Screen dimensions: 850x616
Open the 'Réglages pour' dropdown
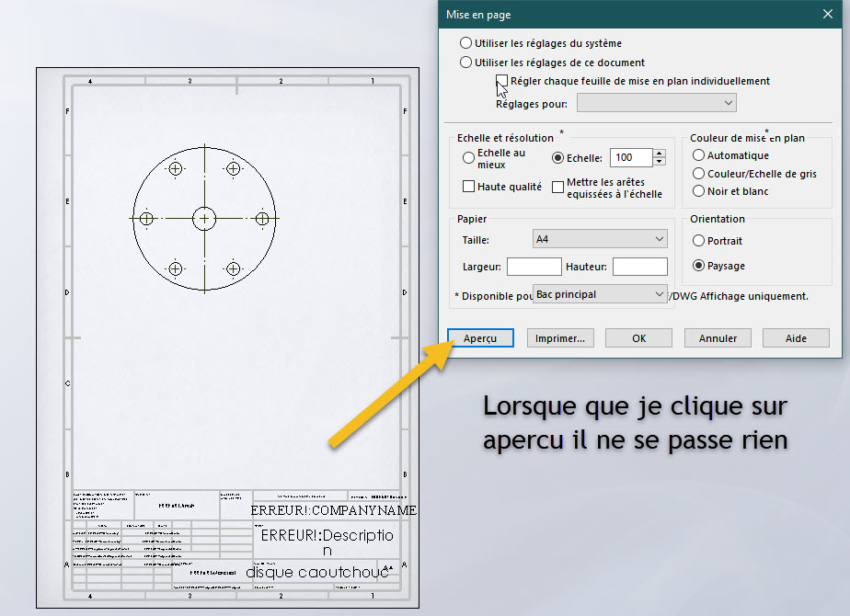click(x=656, y=103)
